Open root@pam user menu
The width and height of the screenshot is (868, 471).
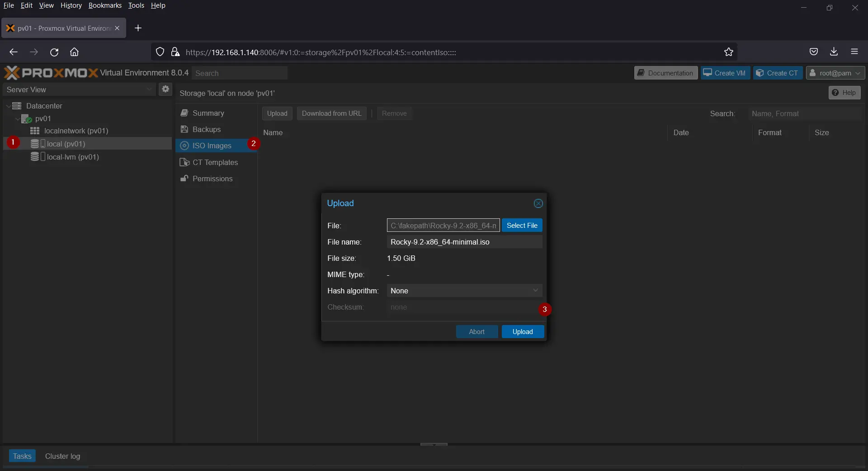(x=835, y=73)
